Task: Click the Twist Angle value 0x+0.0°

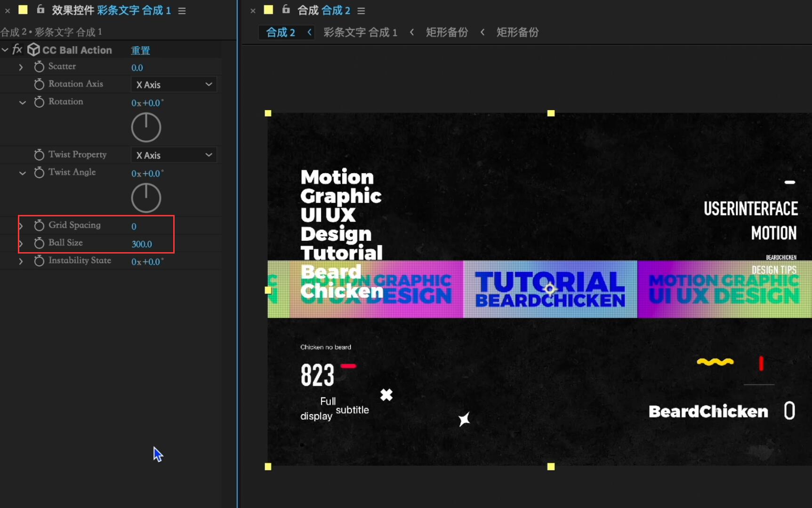Action: click(x=147, y=173)
